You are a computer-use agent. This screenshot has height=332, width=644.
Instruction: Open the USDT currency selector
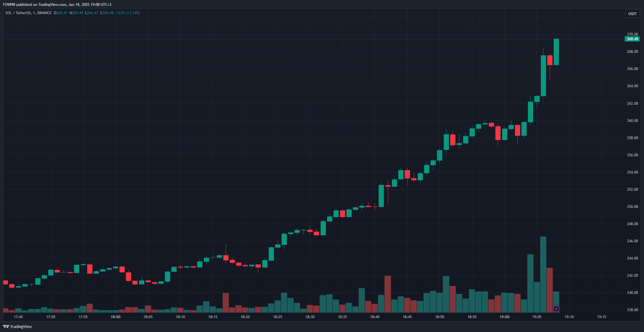[x=632, y=14]
